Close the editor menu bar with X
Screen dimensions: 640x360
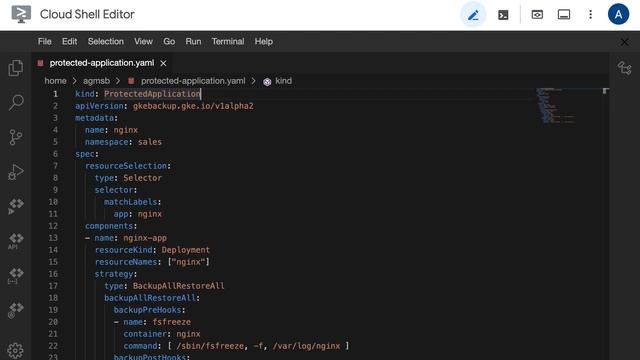point(624,42)
